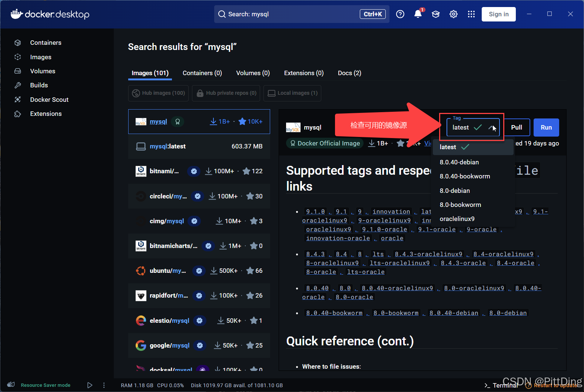Click the Docker Desktop whale logo
584x392 pixels.
click(x=17, y=14)
